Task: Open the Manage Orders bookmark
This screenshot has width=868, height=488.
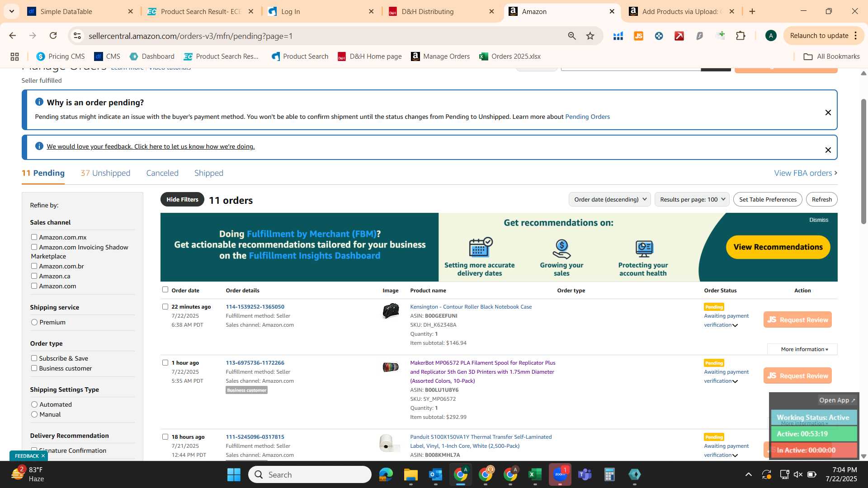Action: click(x=440, y=56)
